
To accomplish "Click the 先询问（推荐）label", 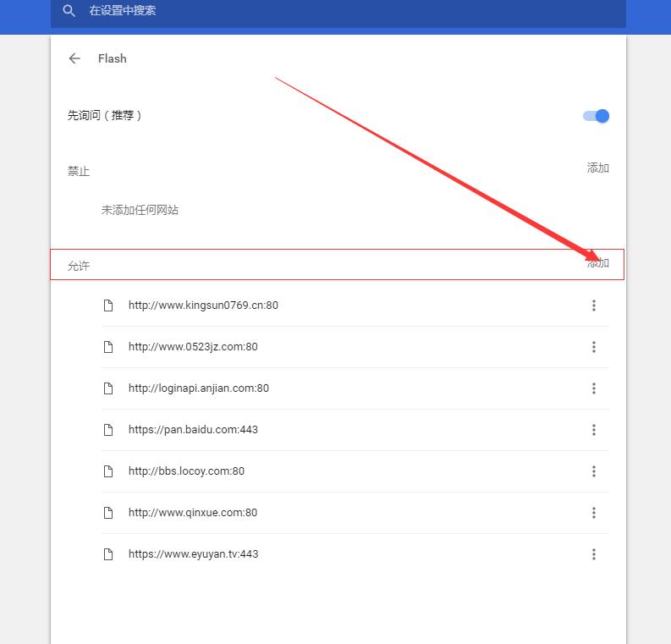I will [x=104, y=116].
